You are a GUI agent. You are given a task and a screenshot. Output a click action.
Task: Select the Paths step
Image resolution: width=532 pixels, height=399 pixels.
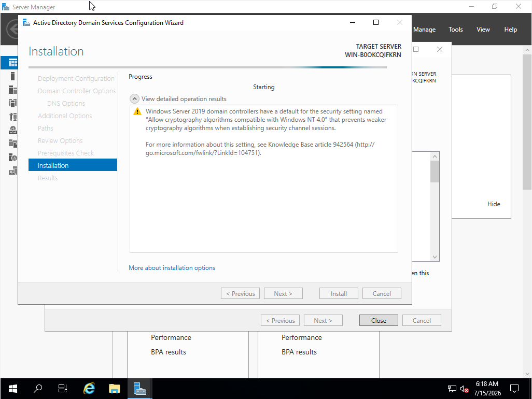46,128
